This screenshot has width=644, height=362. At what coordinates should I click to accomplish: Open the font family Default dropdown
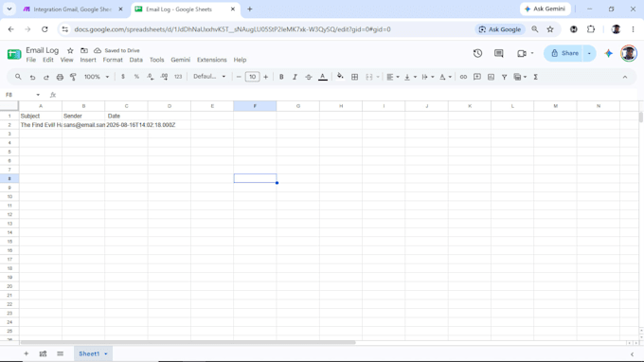[209, 77]
